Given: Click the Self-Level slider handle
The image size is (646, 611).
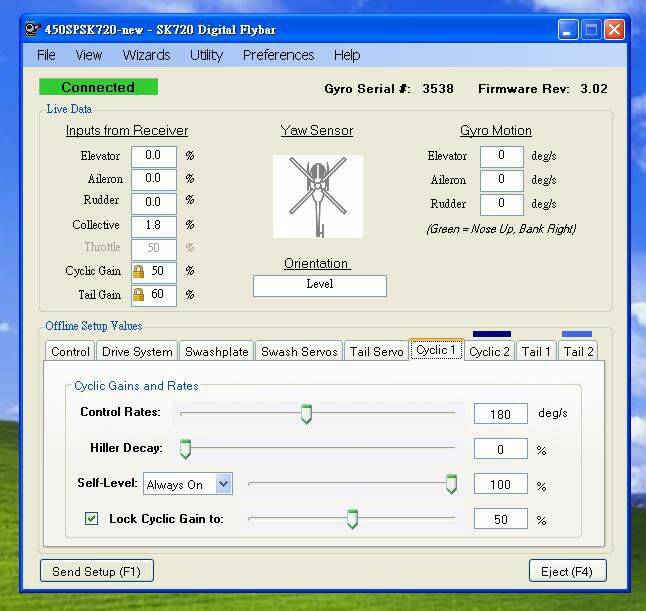Looking at the screenshot, I should pyautogui.click(x=451, y=484).
